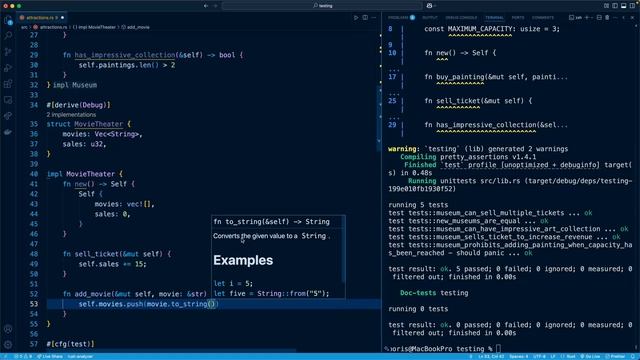
Task: Click errors and warnings count in status bar
Action: (23, 356)
